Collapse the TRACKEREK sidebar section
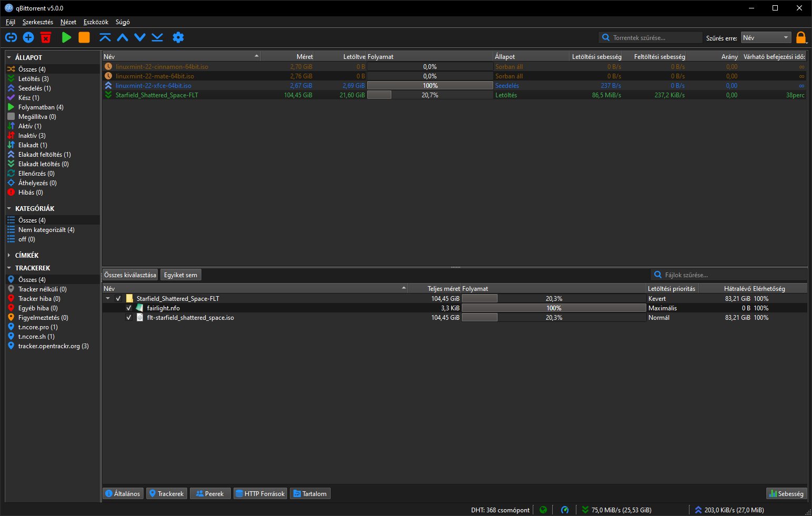This screenshot has width=812, height=516. pyautogui.click(x=9, y=268)
